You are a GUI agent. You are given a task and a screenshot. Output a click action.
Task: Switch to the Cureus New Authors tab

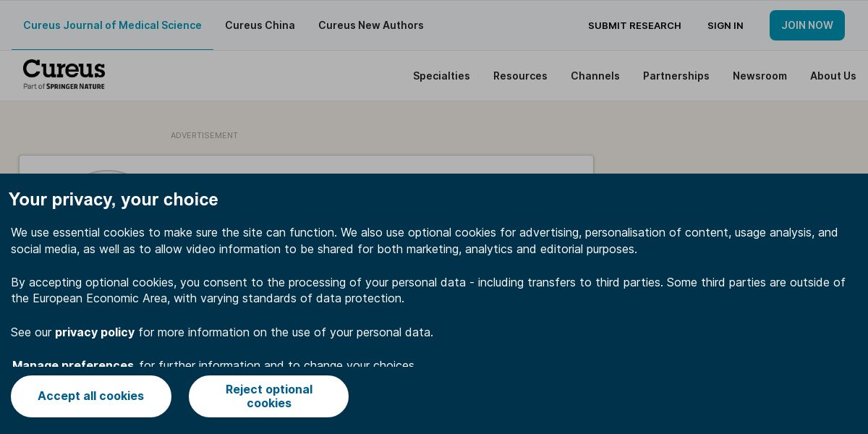371,25
